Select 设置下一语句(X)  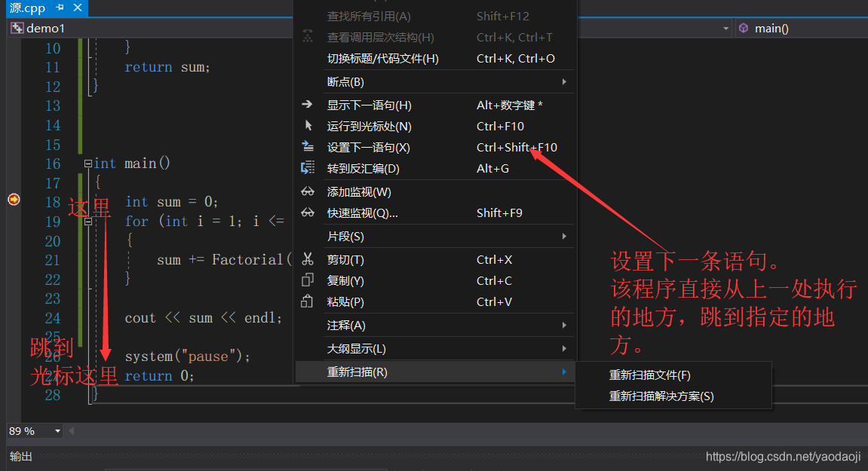[435, 147]
